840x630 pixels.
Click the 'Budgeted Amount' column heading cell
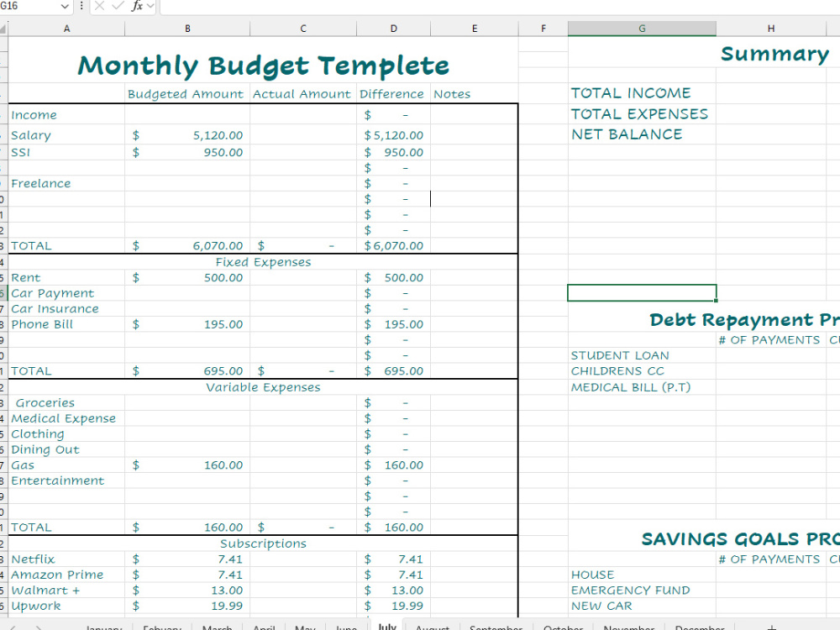point(187,94)
